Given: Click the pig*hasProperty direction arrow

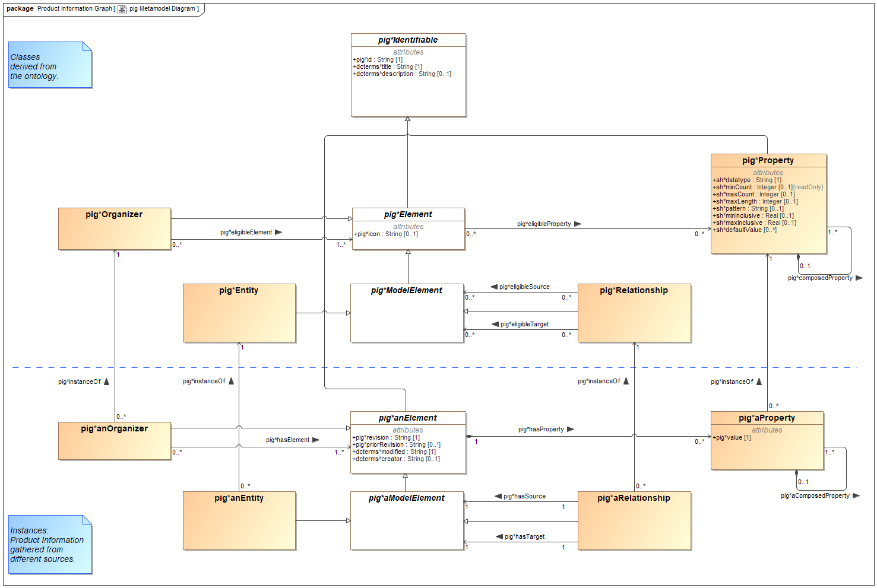Looking at the screenshot, I should [571, 429].
